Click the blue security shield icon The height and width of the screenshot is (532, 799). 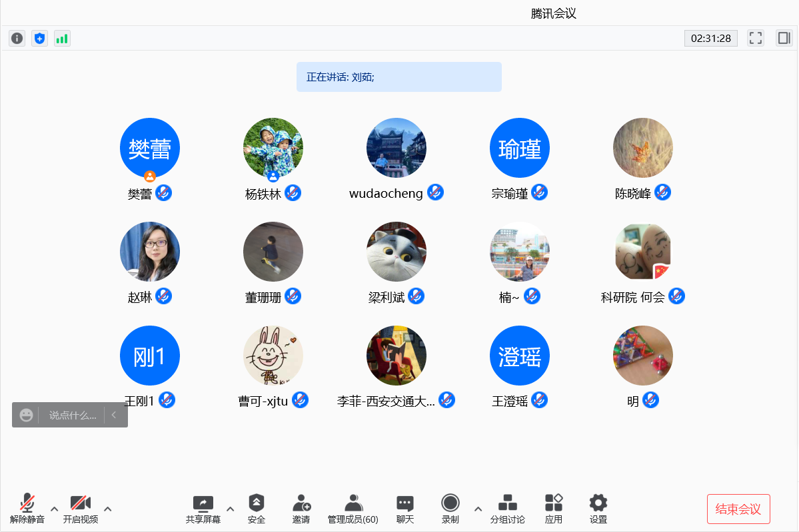(x=39, y=39)
